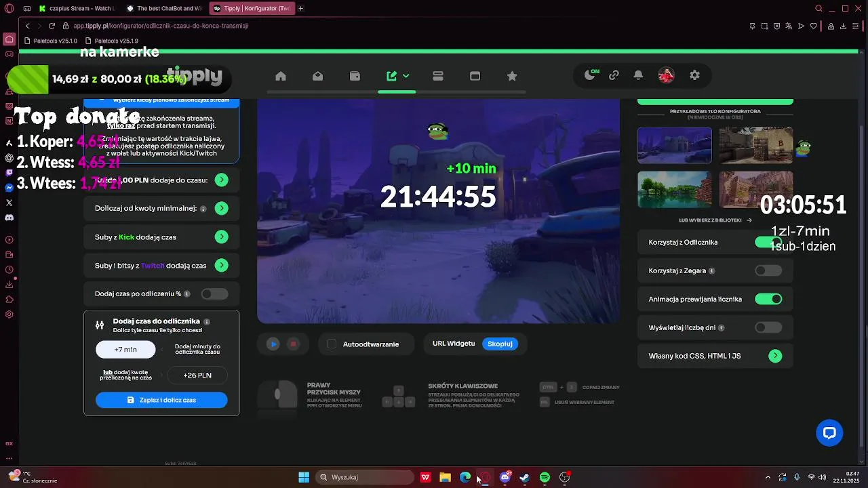
Task: Open Tipply settings gear
Action: 694,75
